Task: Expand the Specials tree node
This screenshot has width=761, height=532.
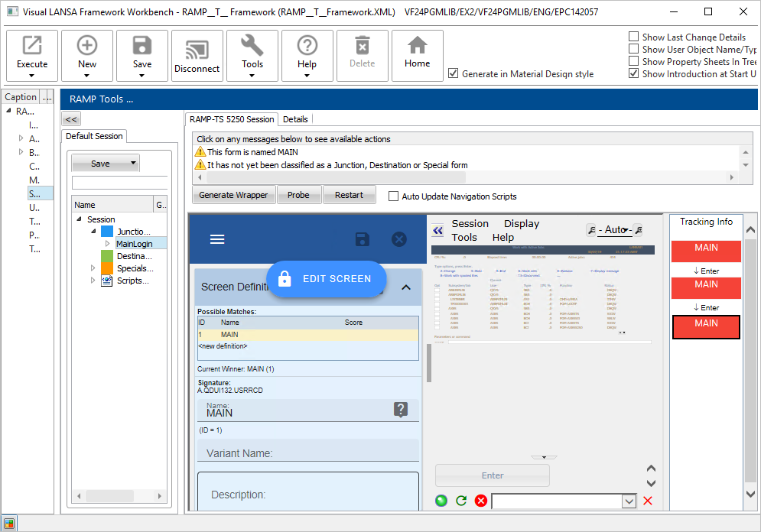Action: [93, 268]
